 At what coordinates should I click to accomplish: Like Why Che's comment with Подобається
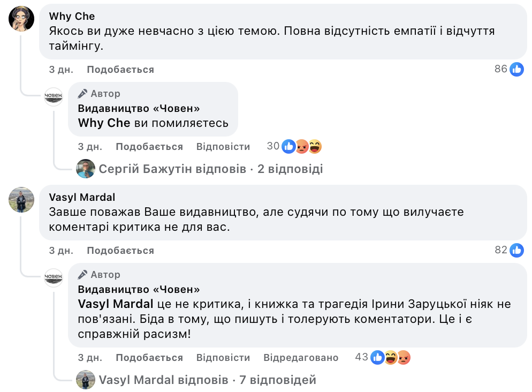click(120, 70)
